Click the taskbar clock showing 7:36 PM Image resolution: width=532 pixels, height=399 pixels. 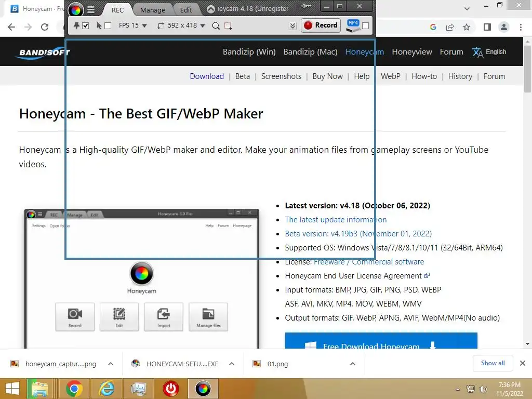[x=509, y=389]
